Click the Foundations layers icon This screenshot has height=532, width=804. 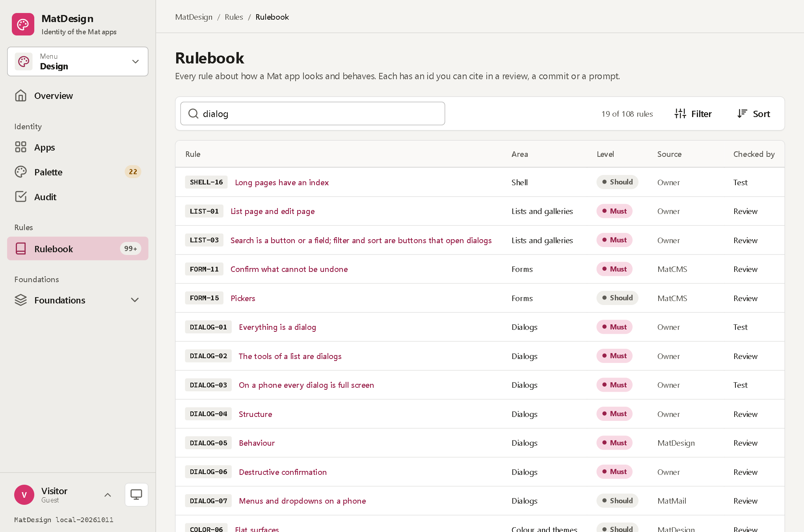point(20,300)
